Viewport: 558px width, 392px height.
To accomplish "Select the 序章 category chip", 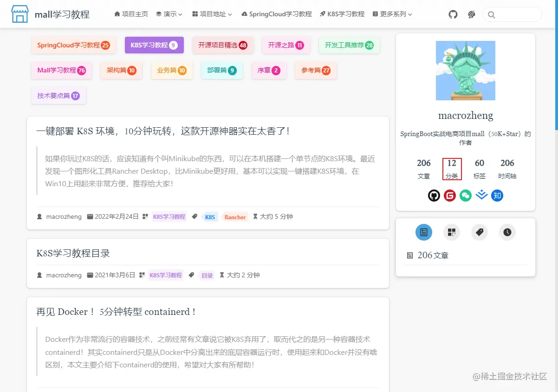I will 269,70.
